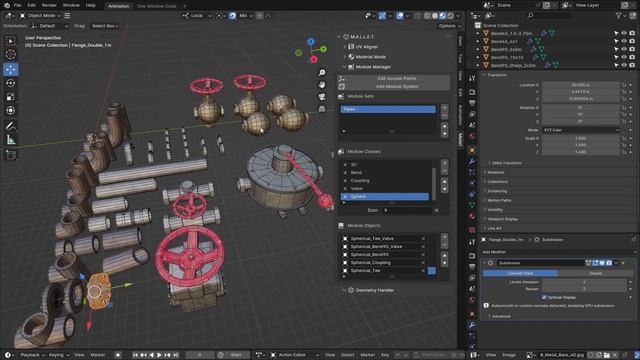Toggle eye icon for Bend90_5x5m

[x=624, y=49]
